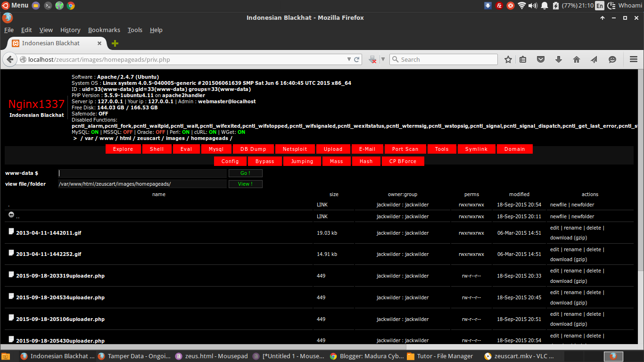
Task: Click the Go ! button
Action: point(245,173)
